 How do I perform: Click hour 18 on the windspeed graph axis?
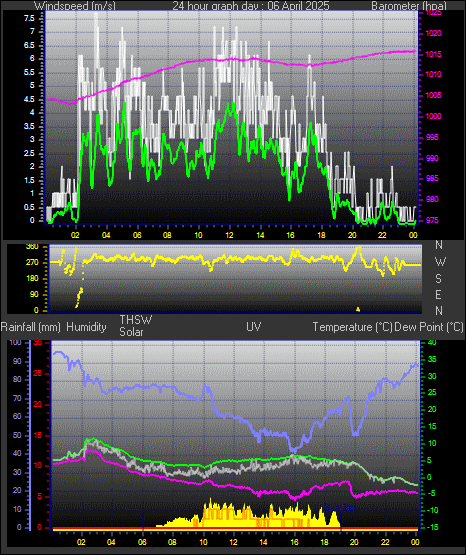pos(322,235)
